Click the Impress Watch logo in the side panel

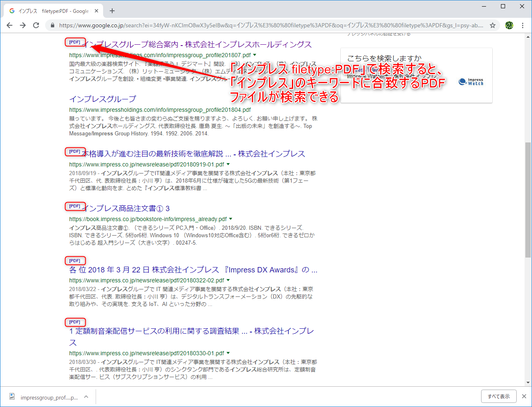[x=470, y=82]
